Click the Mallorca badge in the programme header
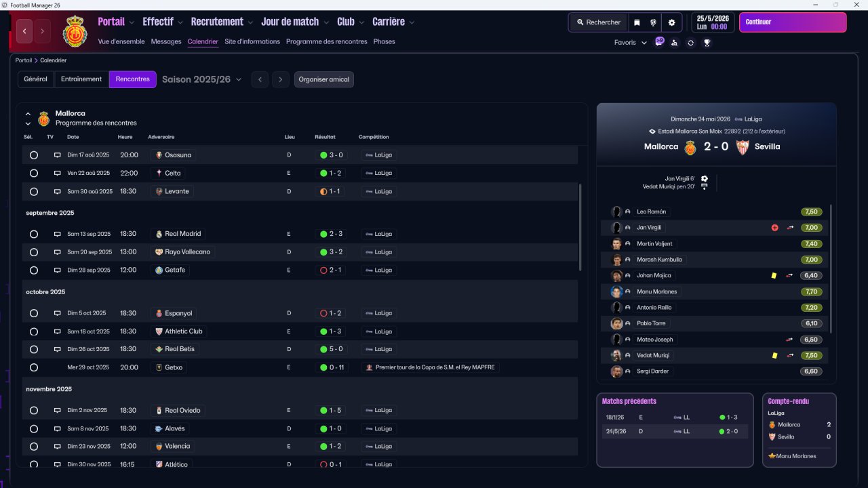The width and height of the screenshot is (868, 488). click(44, 119)
